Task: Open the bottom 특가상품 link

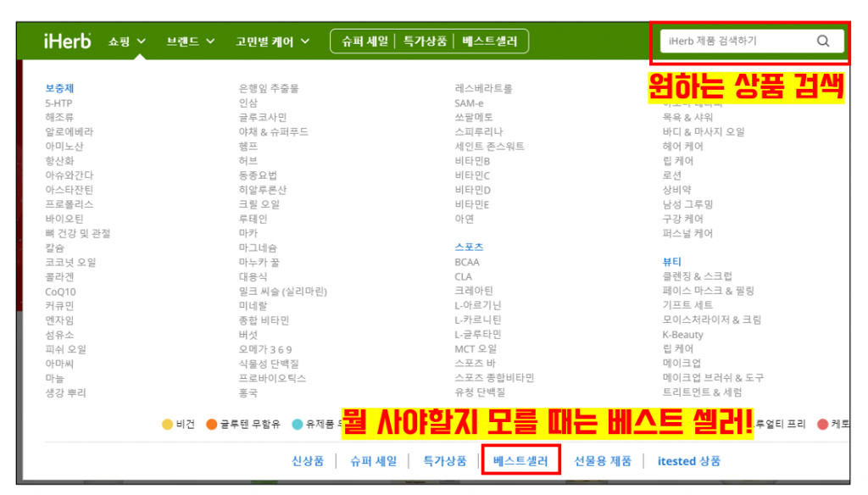Action: pos(444,461)
